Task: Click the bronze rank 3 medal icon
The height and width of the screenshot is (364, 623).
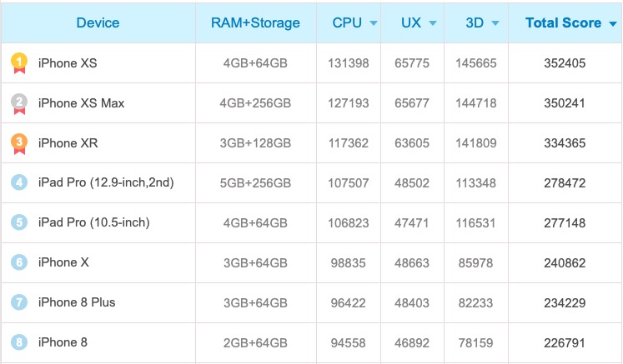Action: pyautogui.click(x=19, y=143)
